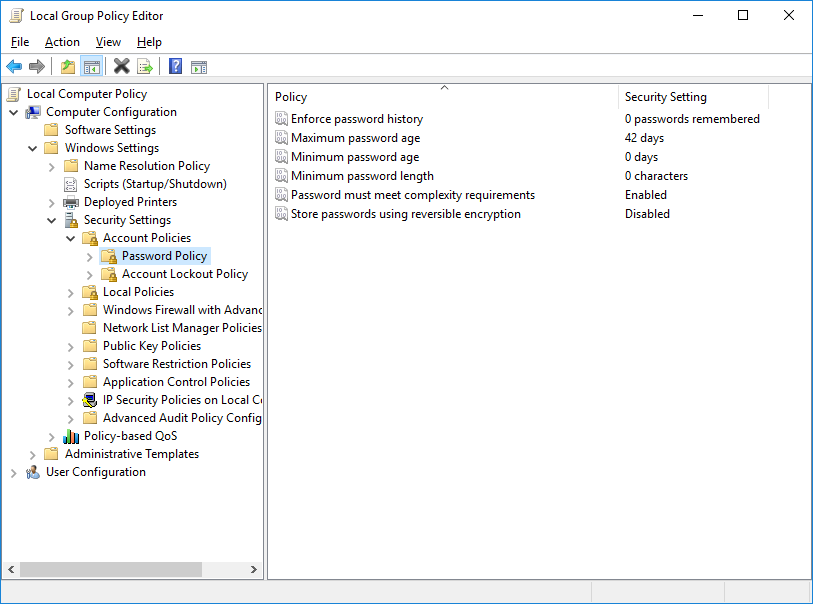Click the Policy-based QoS chart icon

click(x=70, y=435)
